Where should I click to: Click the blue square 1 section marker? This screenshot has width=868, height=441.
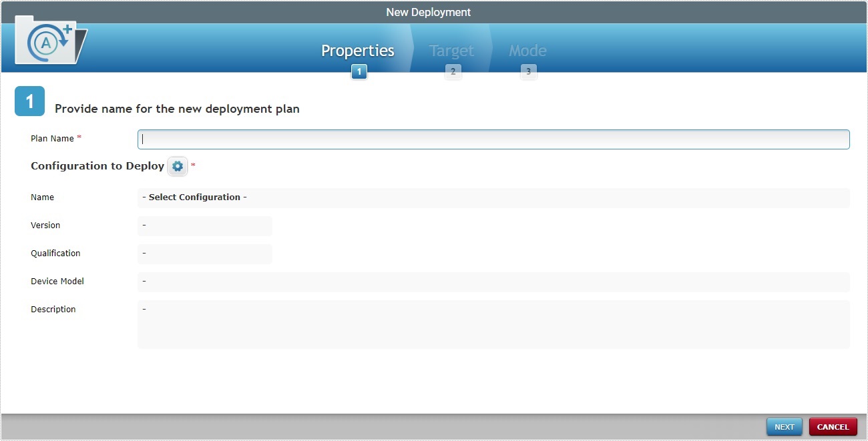[x=28, y=101]
